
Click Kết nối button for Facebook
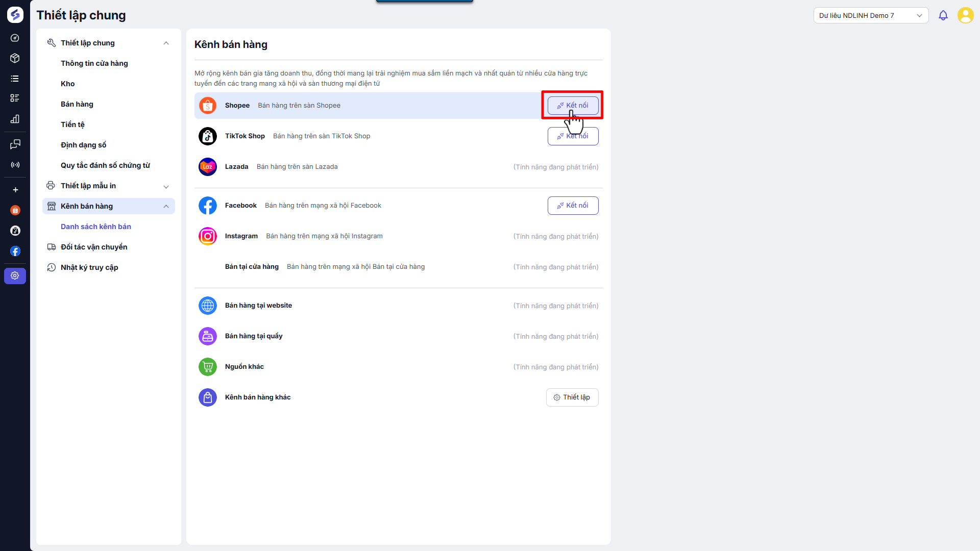click(x=573, y=206)
